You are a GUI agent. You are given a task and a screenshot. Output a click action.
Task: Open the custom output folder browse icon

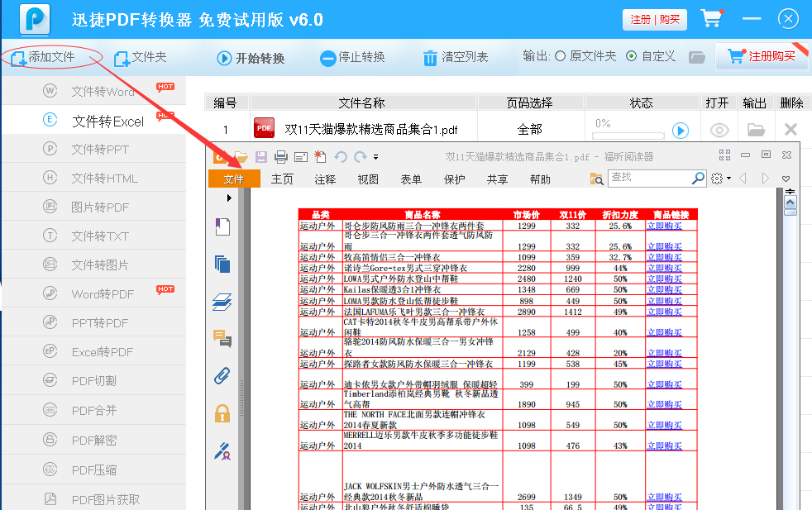pos(696,57)
